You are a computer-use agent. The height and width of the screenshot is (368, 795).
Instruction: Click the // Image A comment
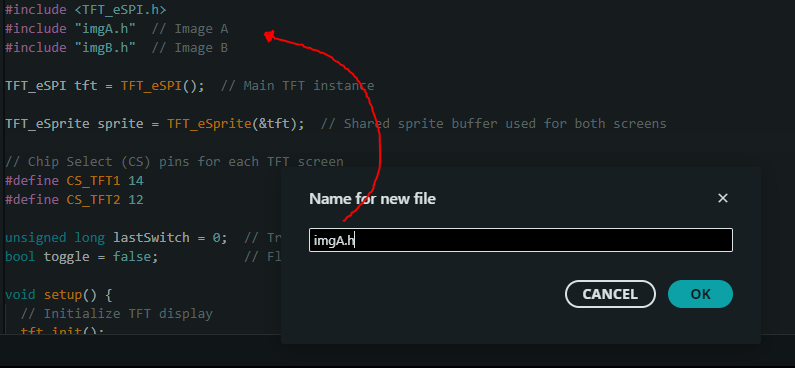coord(190,29)
